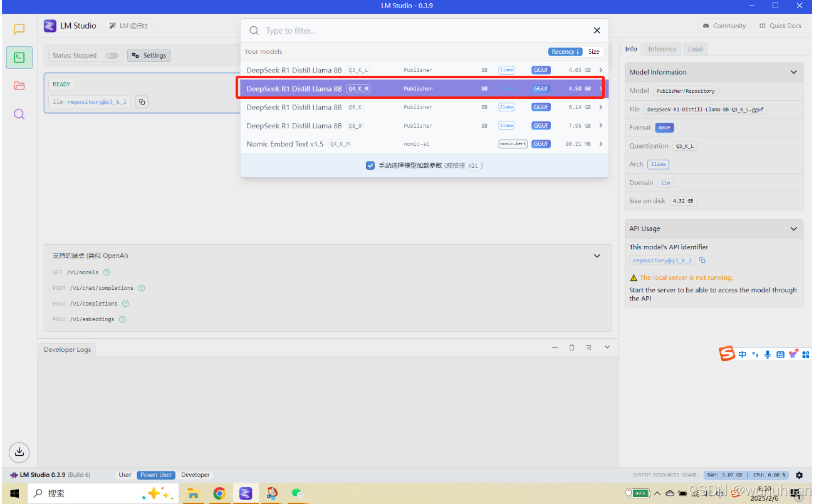The image size is (814, 504).
Task: Open the Windows Start menu
Action: pyautogui.click(x=14, y=493)
